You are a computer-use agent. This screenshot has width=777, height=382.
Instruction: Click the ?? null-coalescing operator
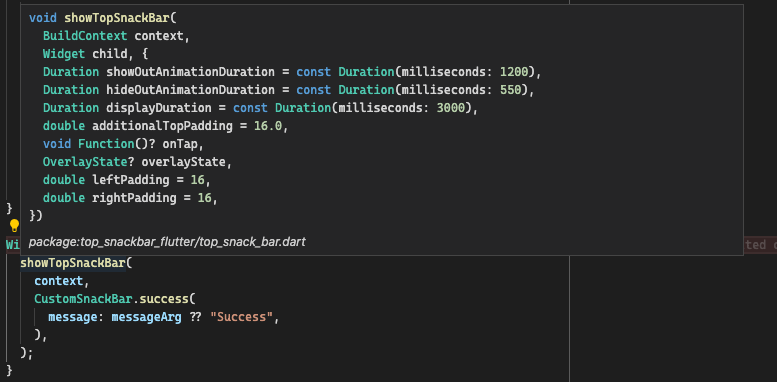tap(196, 317)
